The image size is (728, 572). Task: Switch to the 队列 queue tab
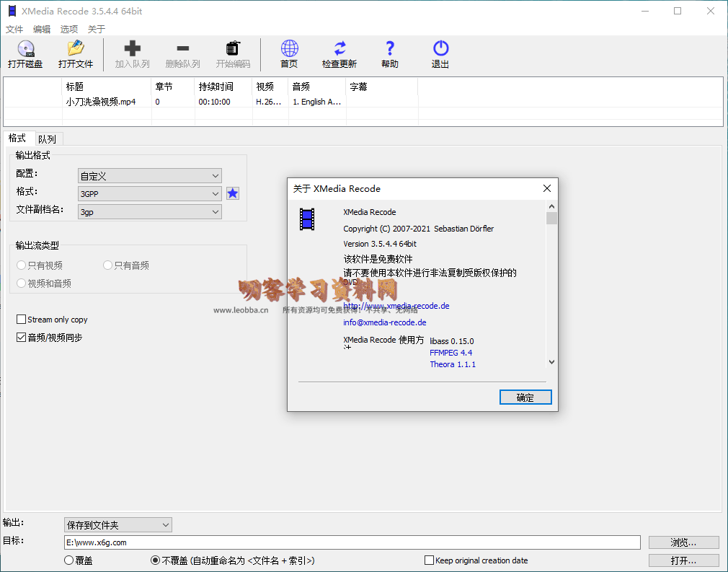click(x=48, y=139)
